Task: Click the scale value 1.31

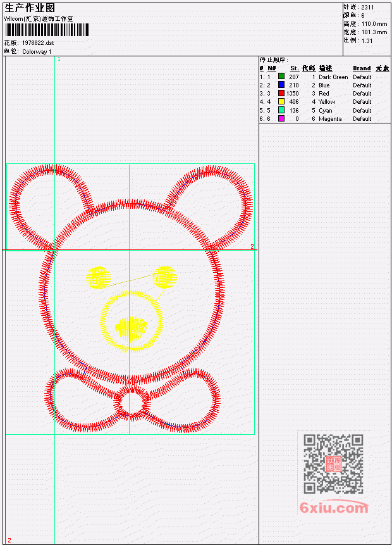Action: click(x=367, y=41)
